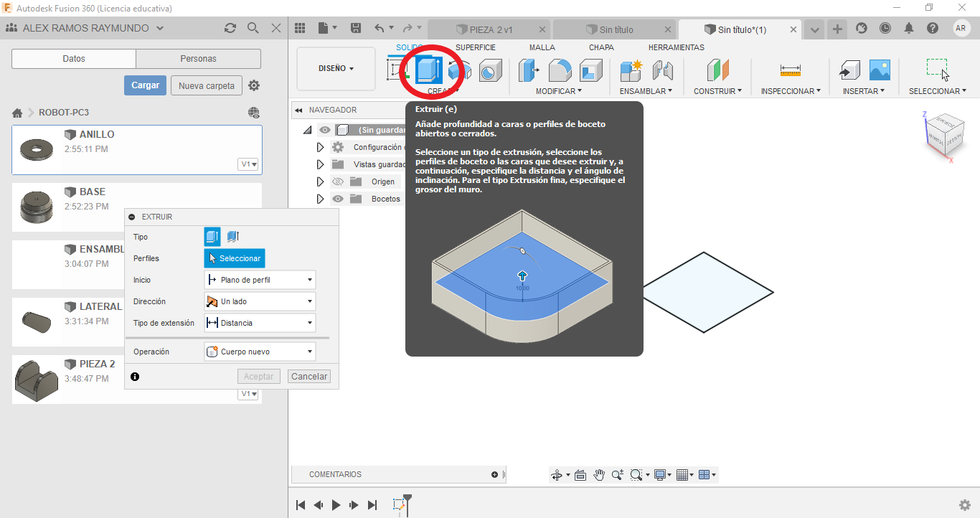This screenshot has height=518, width=980.
Task: Click the Nuevo componente icon
Action: point(631,70)
